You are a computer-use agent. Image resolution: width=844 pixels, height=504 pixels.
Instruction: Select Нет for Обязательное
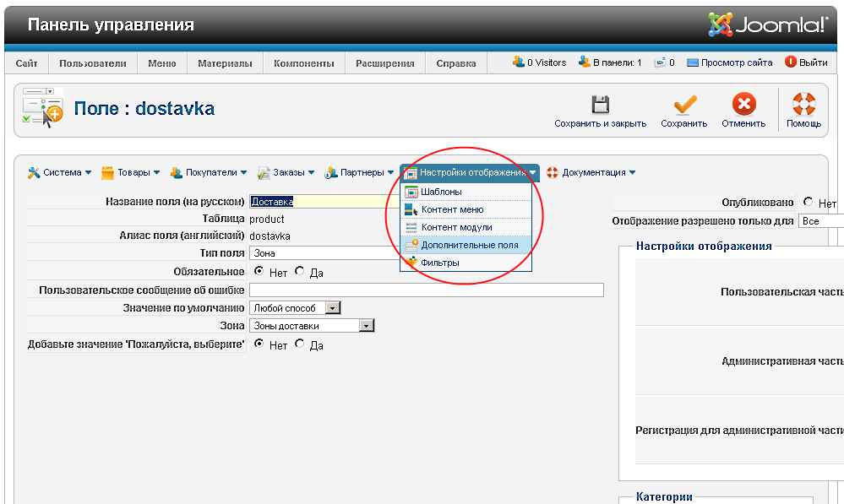tap(259, 271)
